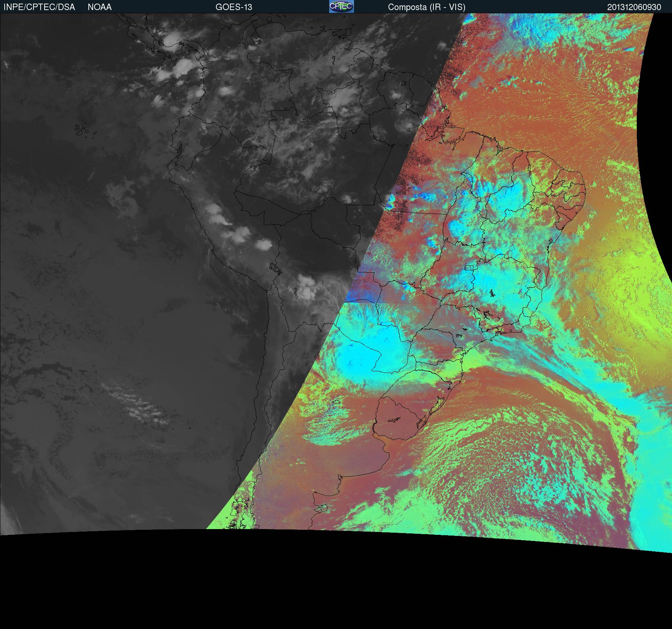The width and height of the screenshot is (672, 629).
Task: Select the Composta (IR - VIS) title
Action: 427,7
